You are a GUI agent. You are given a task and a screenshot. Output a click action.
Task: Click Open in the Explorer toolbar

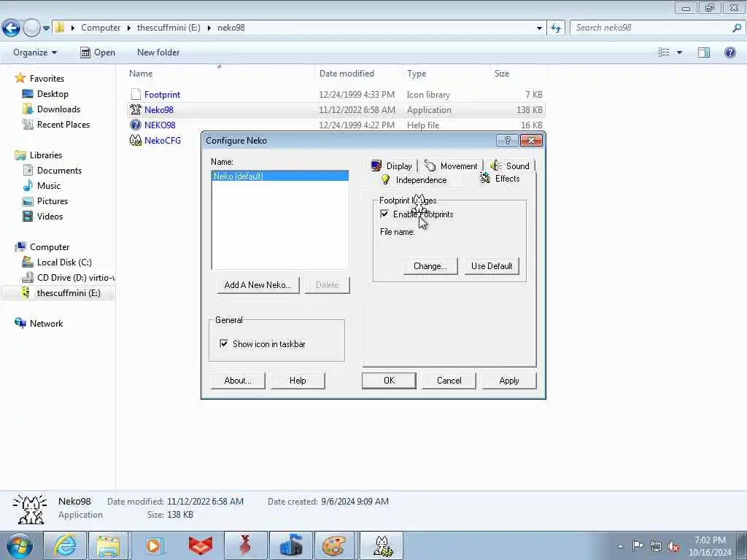click(x=98, y=52)
